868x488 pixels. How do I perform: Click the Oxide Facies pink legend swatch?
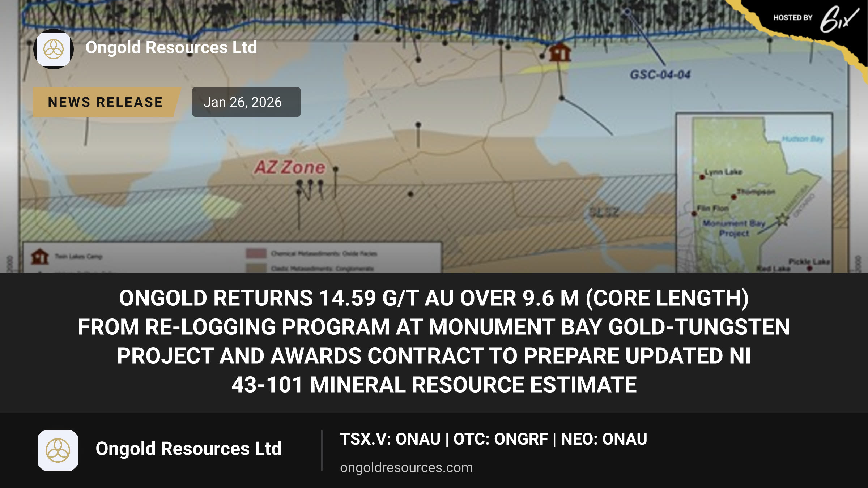point(256,253)
